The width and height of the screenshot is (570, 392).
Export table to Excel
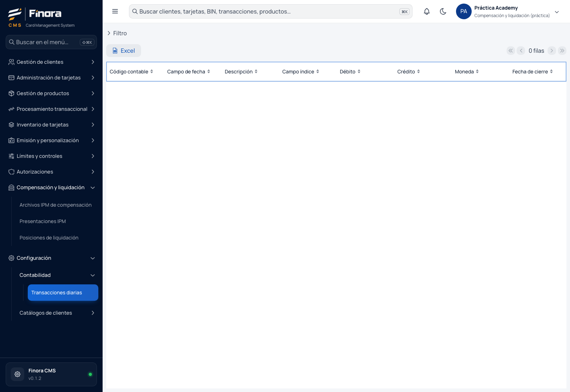[x=124, y=51]
